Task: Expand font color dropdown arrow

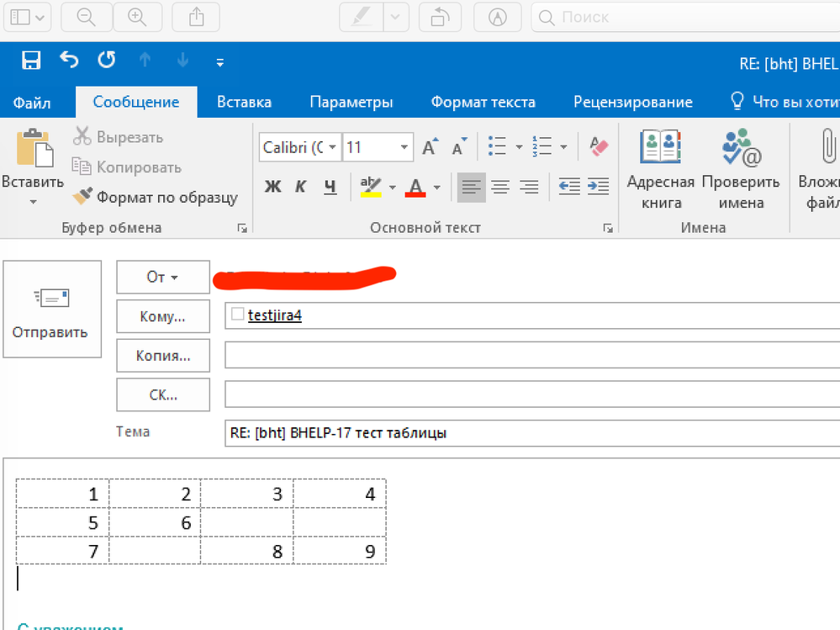Action: point(437,188)
